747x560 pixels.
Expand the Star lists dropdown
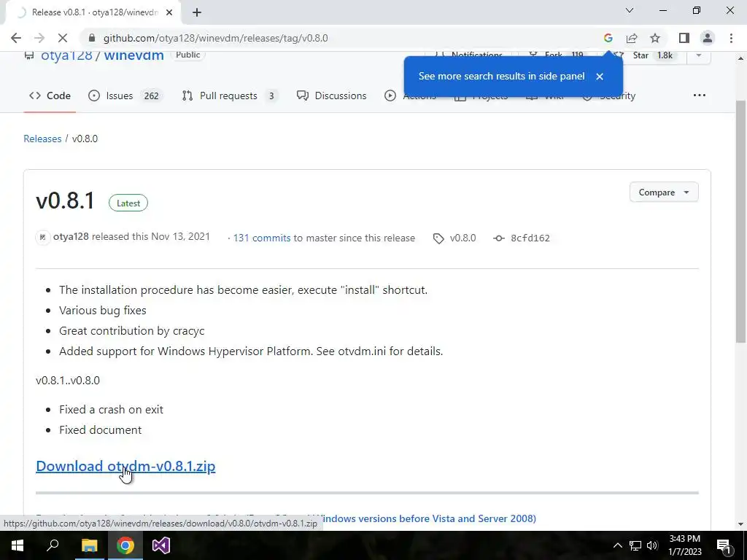pos(698,55)
